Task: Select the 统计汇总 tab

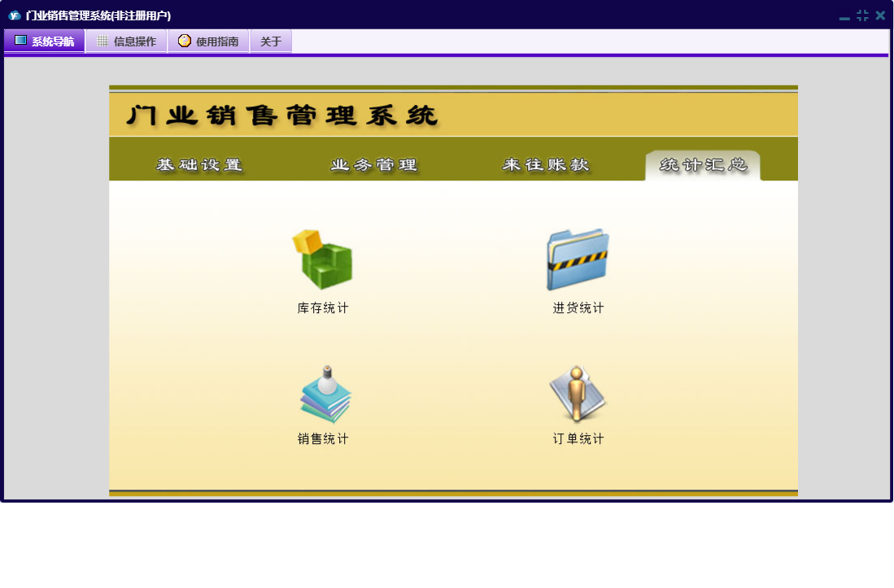Action: pyautogui.click(x=703, y=166)
